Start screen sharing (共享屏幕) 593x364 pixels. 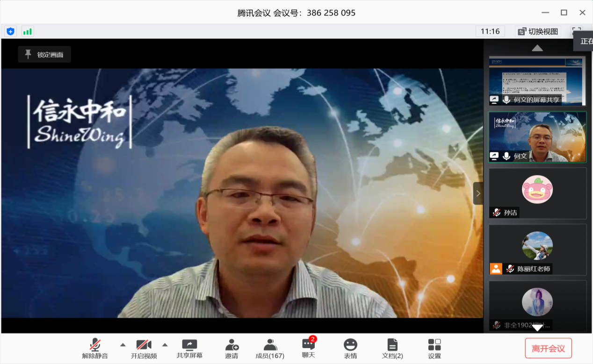[x=189, y=349]
